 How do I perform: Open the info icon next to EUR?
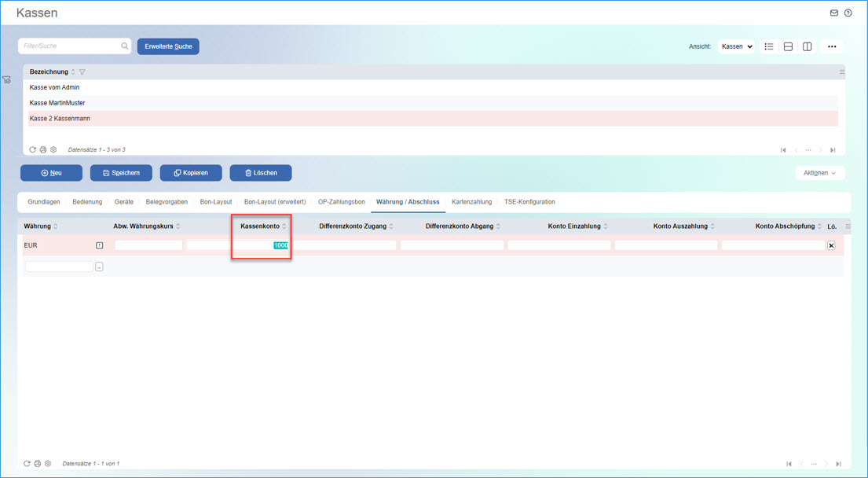97,245
